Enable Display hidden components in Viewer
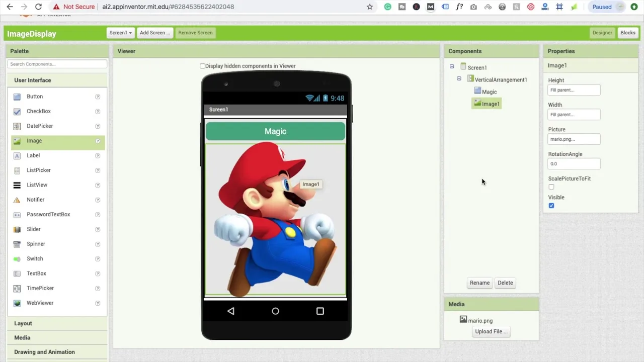Viewport: 644px width, 362px height. pyautogui.click(x=202, y=66)
